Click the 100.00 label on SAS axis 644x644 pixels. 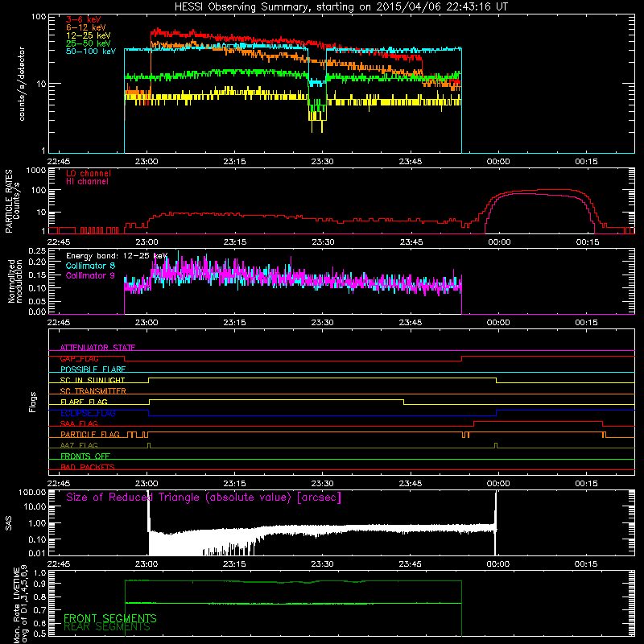(x=32, y=493)
